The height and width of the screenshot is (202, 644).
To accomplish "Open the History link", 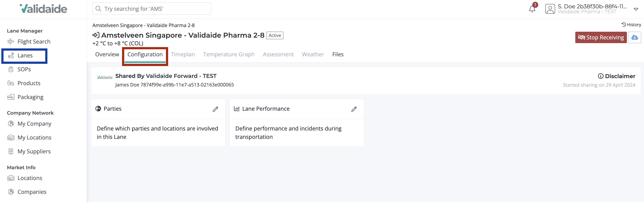I will coord(631,25).
